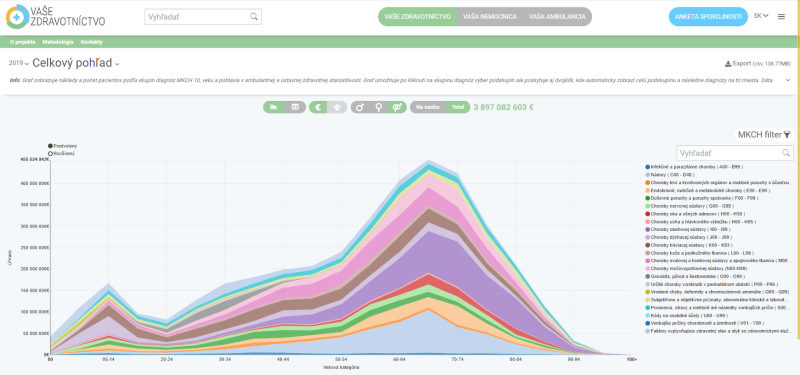Viewport: 800px width, 375px height.
Task: Click the ANKETA SPOKOJNOSTI button
Action: (708, 16)
